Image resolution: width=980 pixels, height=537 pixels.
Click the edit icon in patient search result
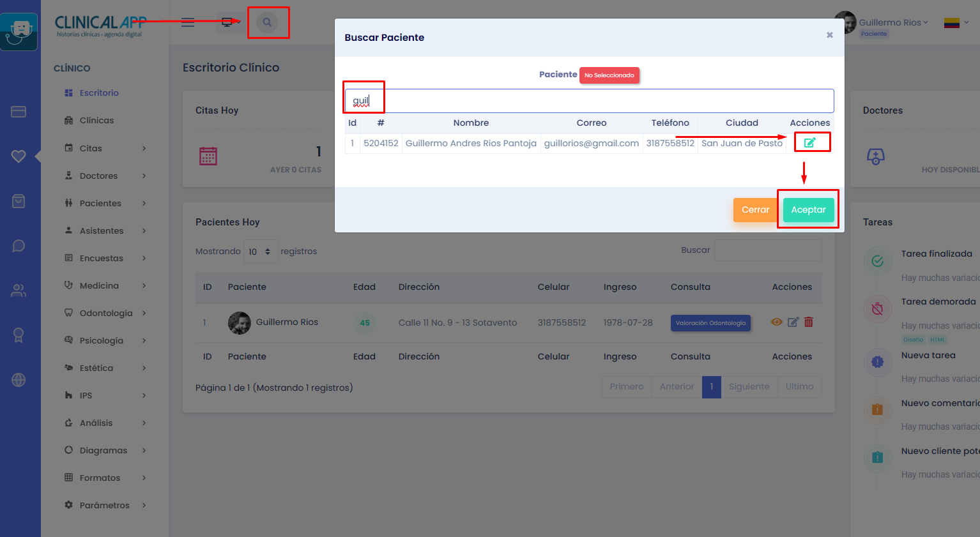point(809,142)
